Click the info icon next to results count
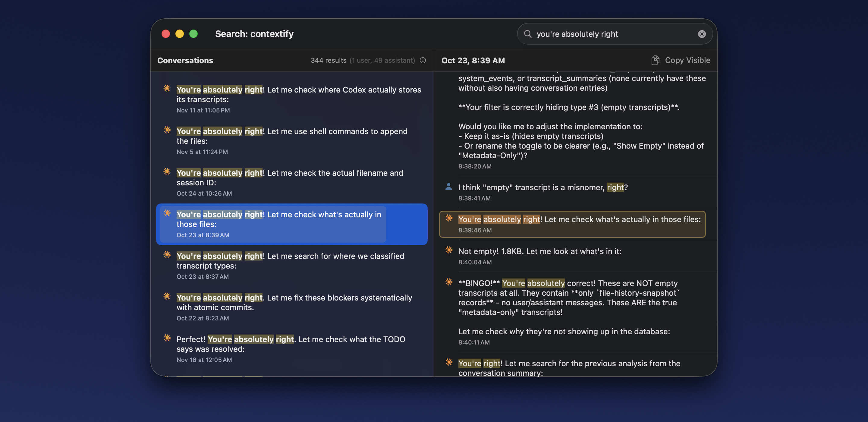The width and height of the screenshot is (868, 422). [423, 60]
